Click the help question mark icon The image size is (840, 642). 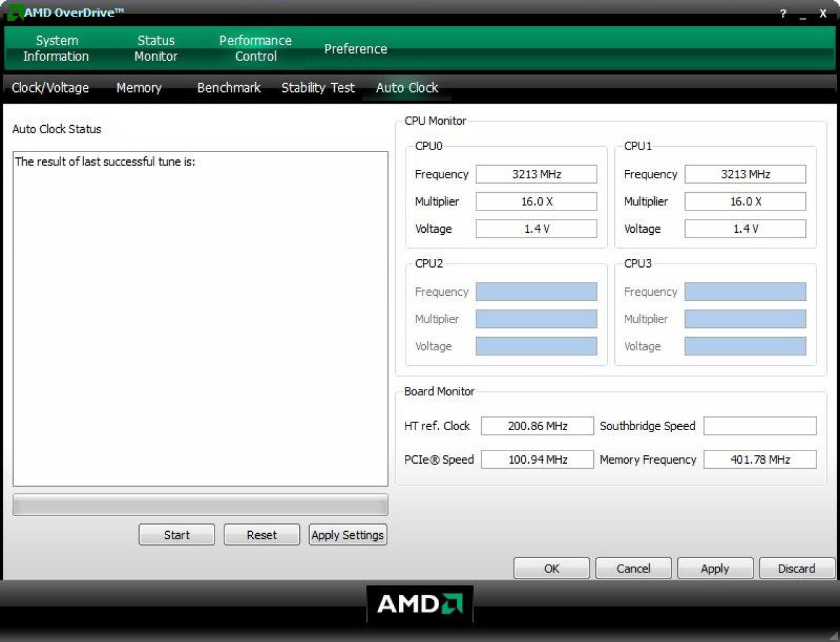(783, 13)
